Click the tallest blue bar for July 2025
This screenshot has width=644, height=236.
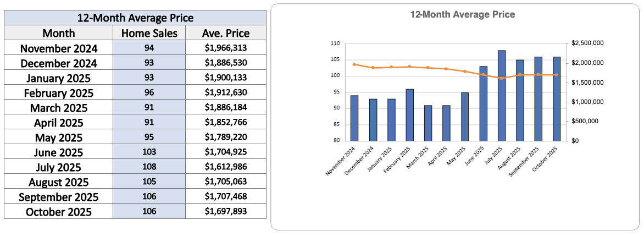[x=501, y=96]
